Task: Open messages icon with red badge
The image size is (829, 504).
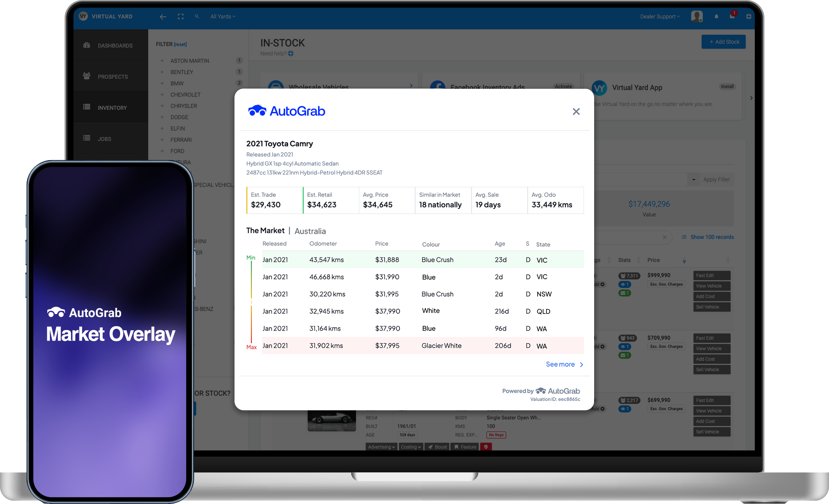Action: pyautogui.click(x=732, y=16)
